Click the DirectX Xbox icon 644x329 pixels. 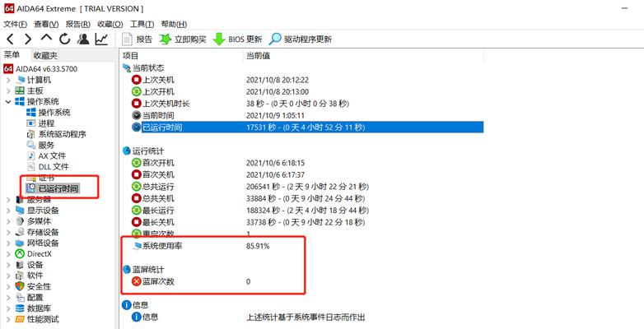click(x=20, y=254)
